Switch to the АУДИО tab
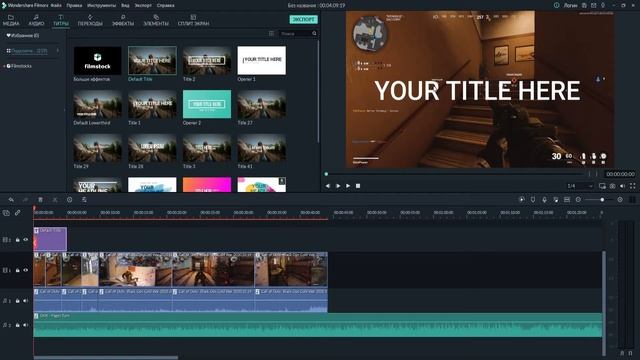The width and height of the screenshot is (640, 360). click(36, 20)
